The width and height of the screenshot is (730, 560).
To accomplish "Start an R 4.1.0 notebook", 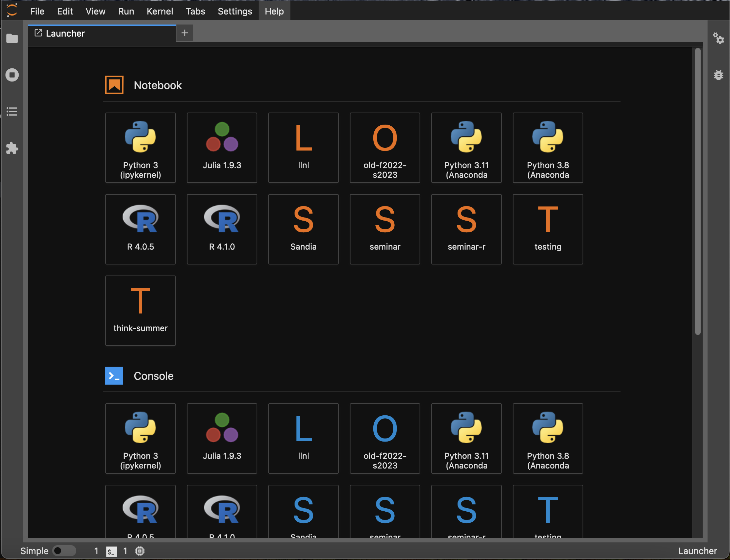I will 222,229.
